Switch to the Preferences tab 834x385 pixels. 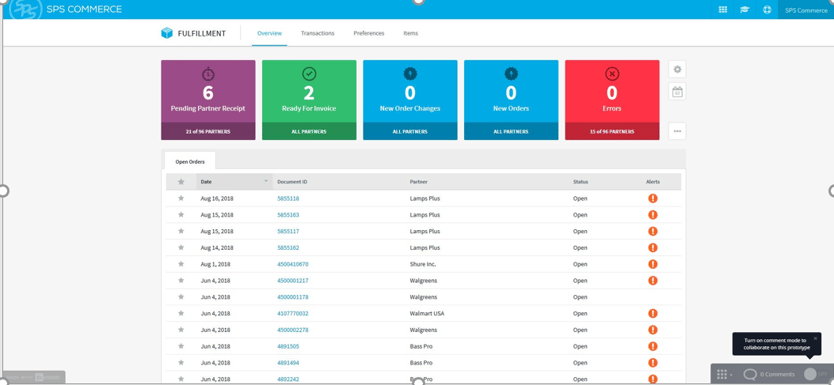tap(369, 33)
